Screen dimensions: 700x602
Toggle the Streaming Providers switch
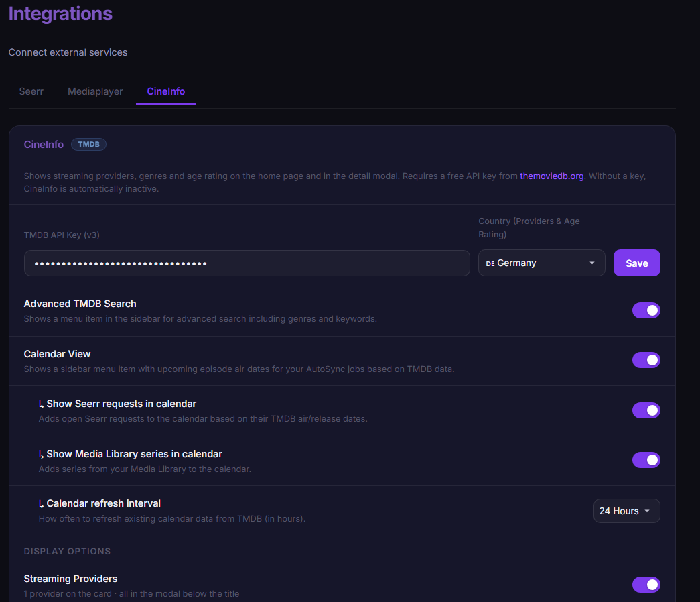(646, 585)
